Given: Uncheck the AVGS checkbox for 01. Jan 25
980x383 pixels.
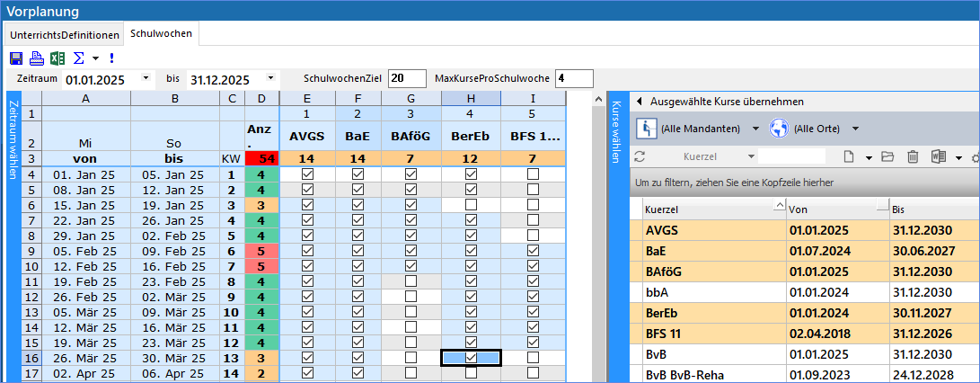Looking at the screenshot, I should point(308,174).
